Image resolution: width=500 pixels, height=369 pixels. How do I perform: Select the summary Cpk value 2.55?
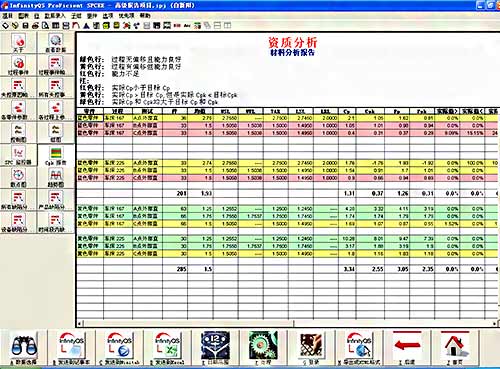click(x=370, y=269)
